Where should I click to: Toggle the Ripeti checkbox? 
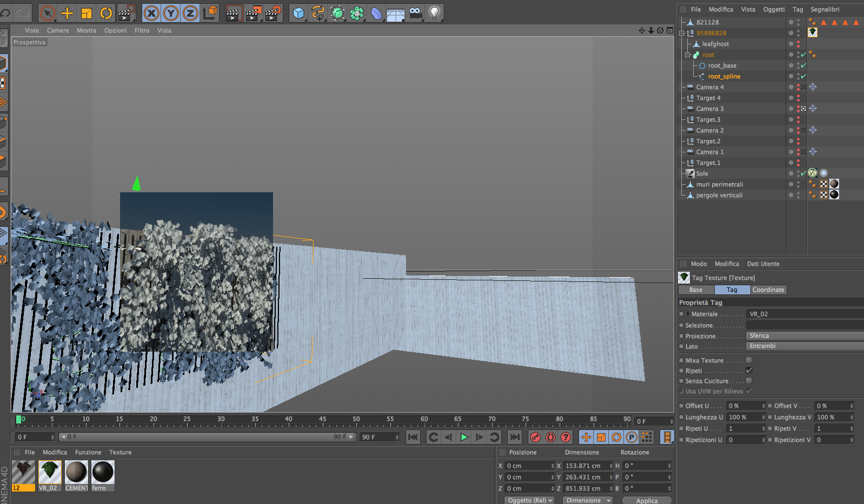pyautogui.click(x=749, y=371)
